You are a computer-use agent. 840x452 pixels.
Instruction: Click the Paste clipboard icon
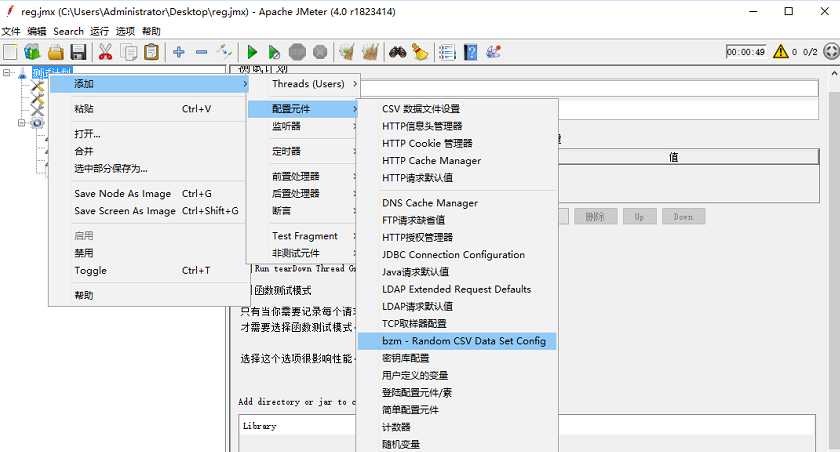coord(152,52)
